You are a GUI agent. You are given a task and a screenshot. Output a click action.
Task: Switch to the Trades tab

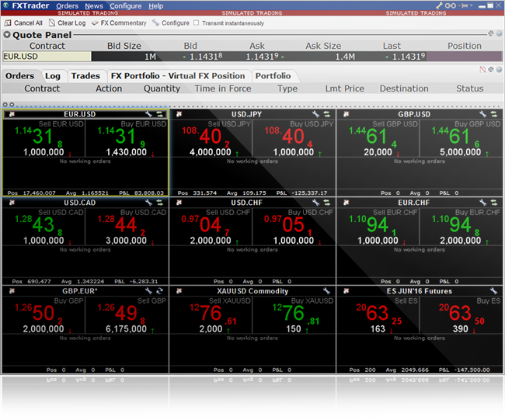(85, 76)
